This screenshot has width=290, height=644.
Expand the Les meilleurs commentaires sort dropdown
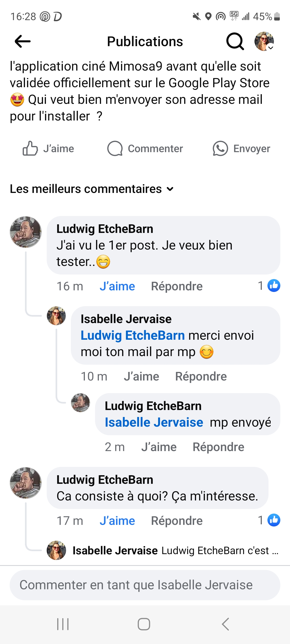click(x=92, y=189)
